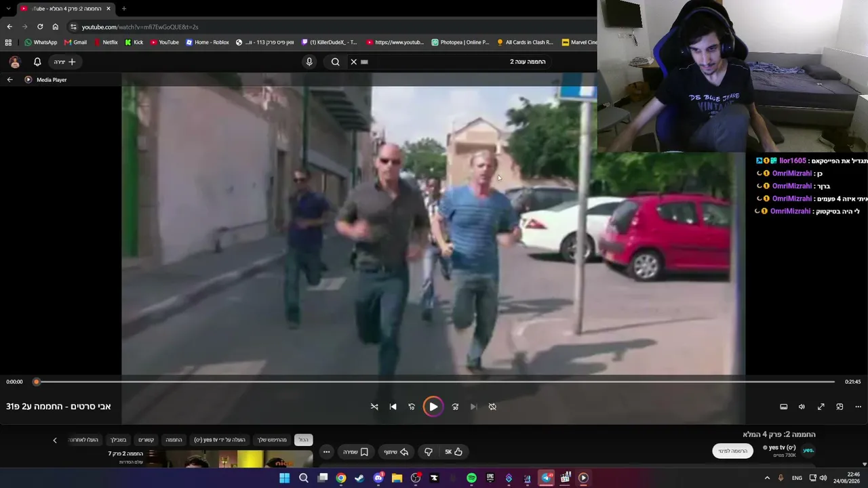Open the three-dot more actions menu
868x488 pixels.
326,452
